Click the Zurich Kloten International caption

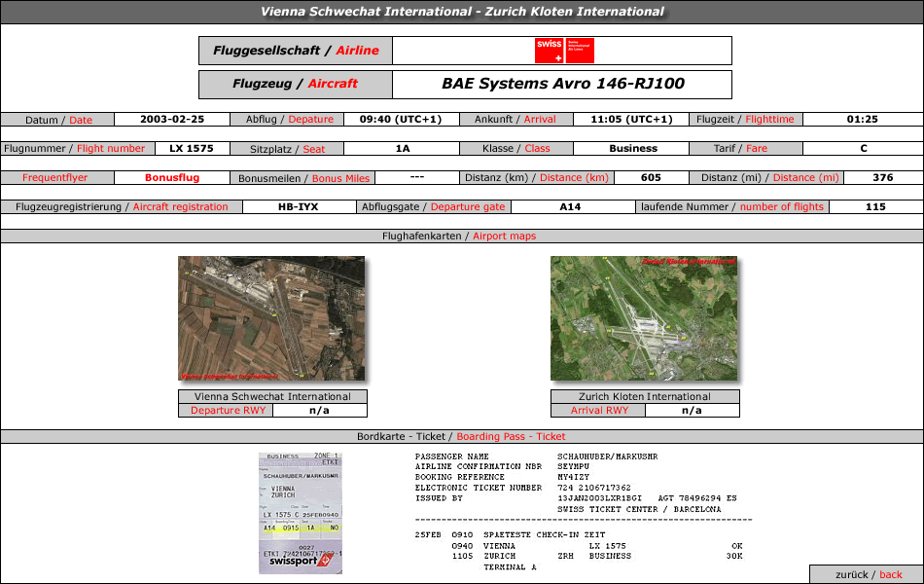coord(645,396)
